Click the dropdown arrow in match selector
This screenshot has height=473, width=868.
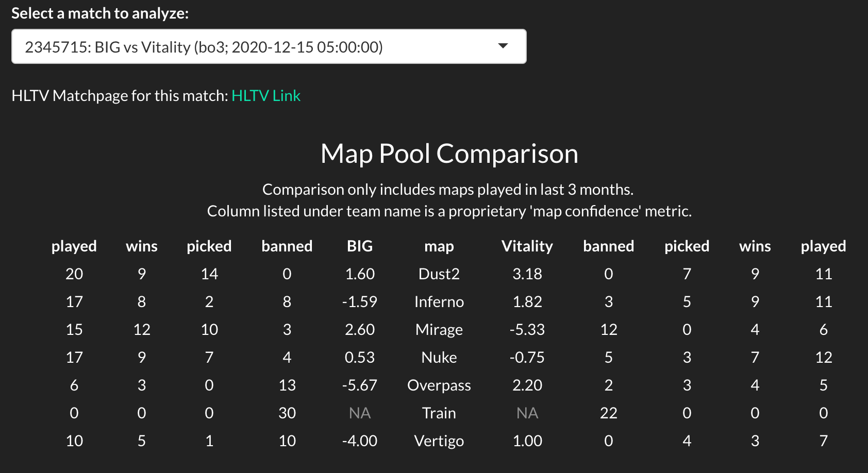(503, 46)
